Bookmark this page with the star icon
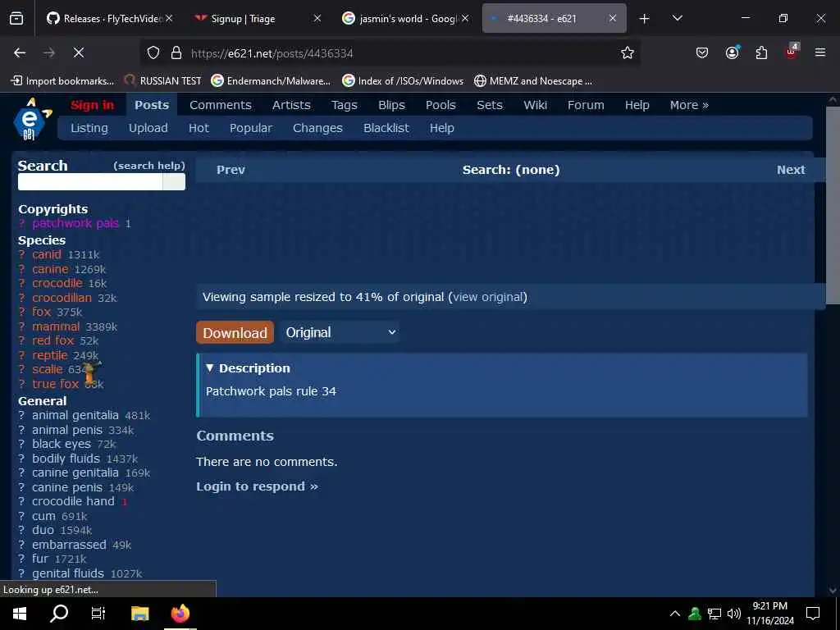 (628, 52)
